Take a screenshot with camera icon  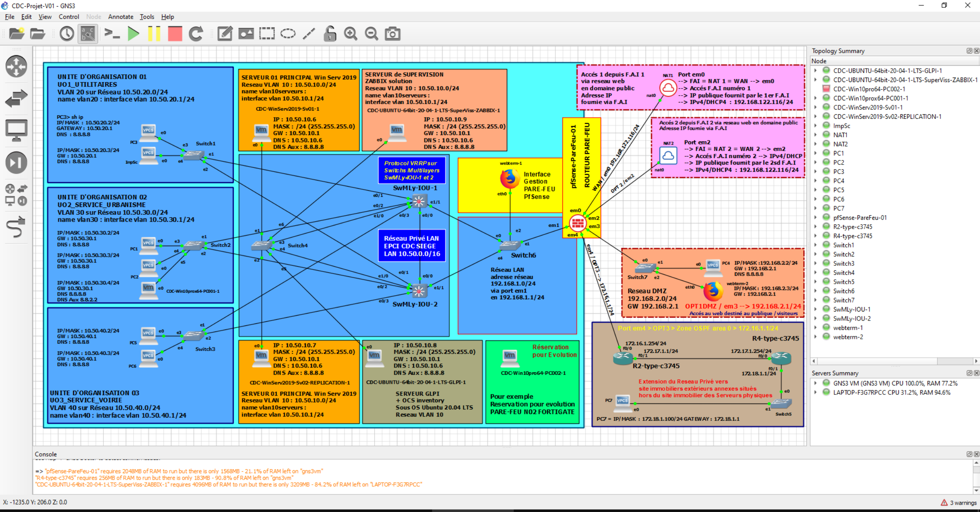click(x=392, y=33)
